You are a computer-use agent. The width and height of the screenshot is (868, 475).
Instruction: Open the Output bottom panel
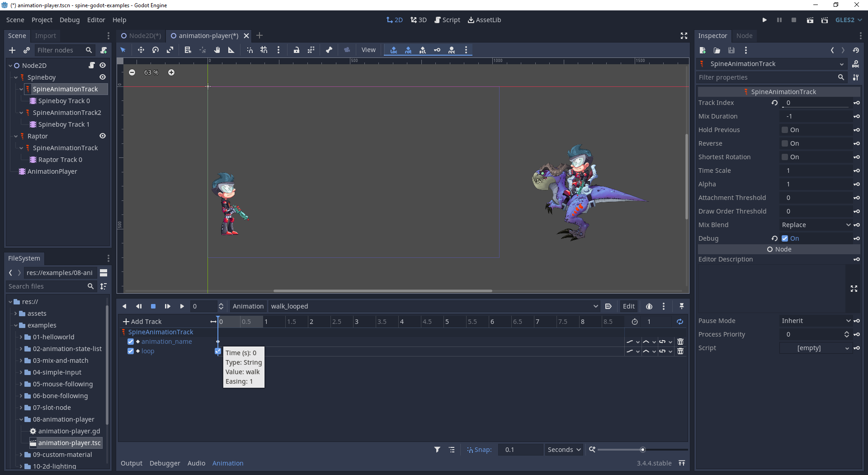(x=131, y=463)
